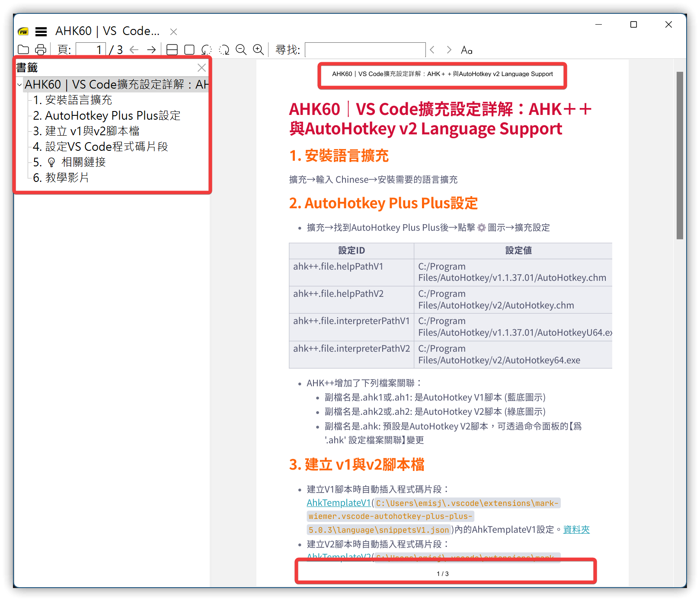
Task: Zoom out using the magnifier minus icon
Action: pyautogui.click(x=241, y=50)
